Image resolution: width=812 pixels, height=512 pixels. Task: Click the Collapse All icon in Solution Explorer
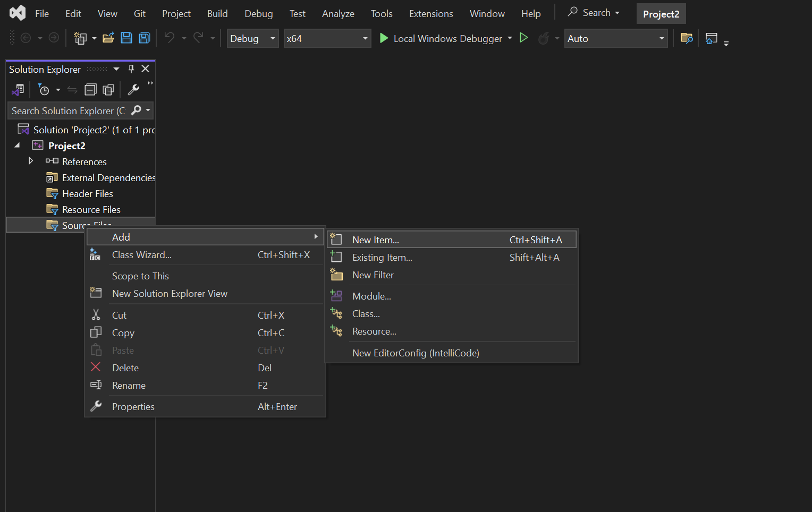click(x=91, y=90)
